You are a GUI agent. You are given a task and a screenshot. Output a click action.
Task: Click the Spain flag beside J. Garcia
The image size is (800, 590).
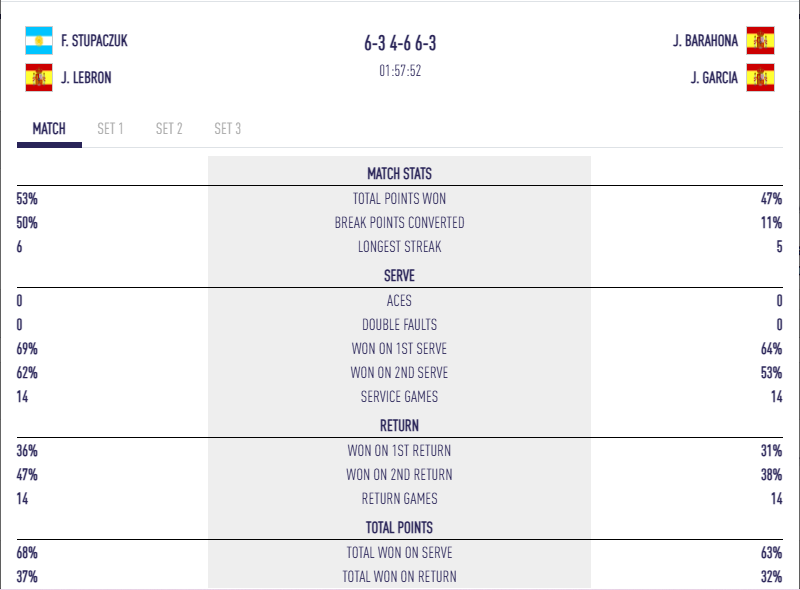click(x=760, y=77)
